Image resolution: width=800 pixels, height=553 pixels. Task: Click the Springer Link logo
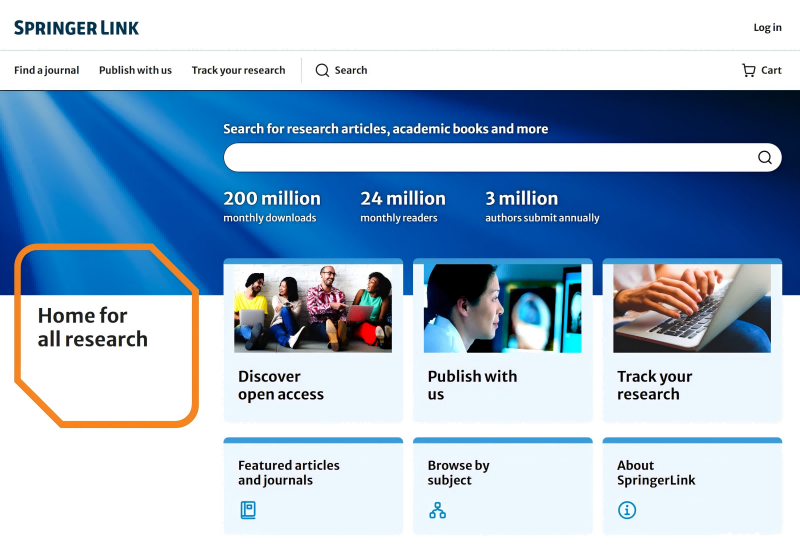77,28
